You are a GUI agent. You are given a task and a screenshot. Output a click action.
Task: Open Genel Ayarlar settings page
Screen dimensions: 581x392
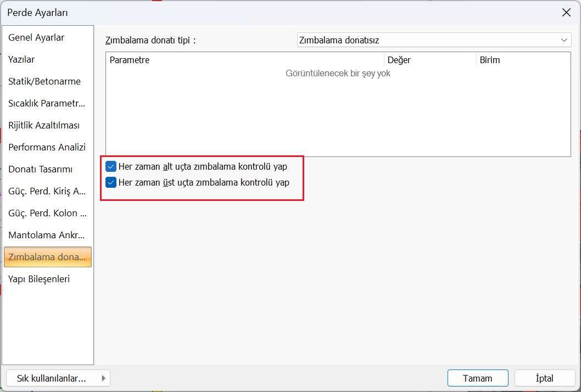tap(36, 38)
